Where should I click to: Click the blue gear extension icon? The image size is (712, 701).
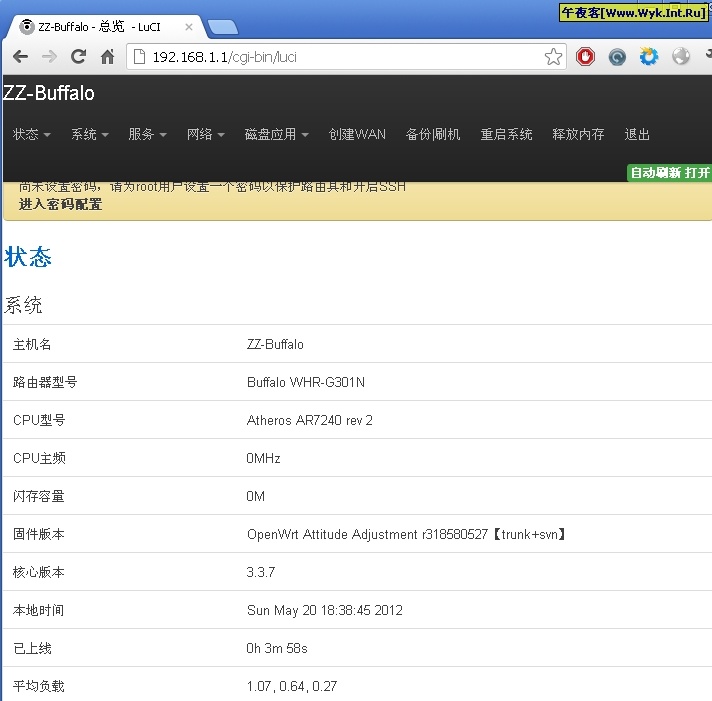pyautogui.click(x=649, y=57)
